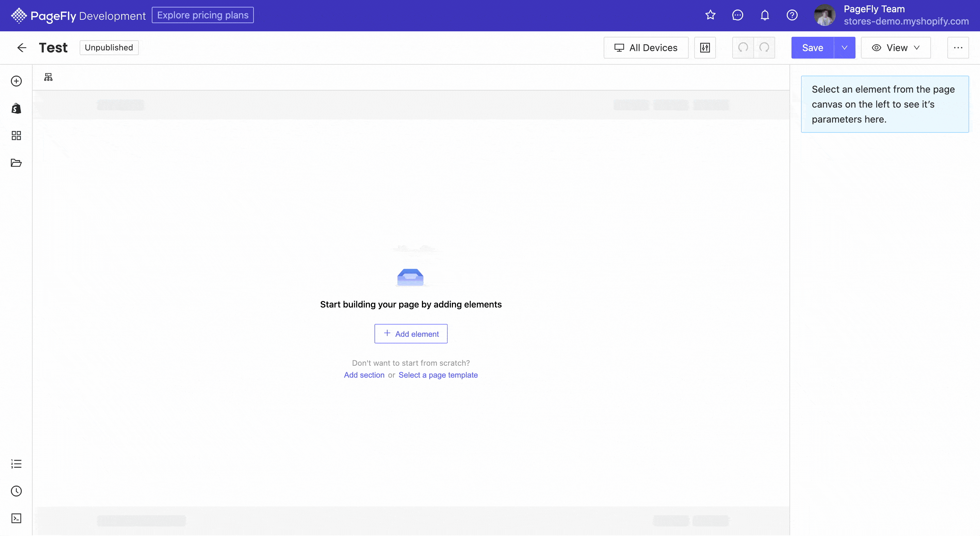Click the PageFly Team profile avatar
980x536 pixels.
(824, 15)
